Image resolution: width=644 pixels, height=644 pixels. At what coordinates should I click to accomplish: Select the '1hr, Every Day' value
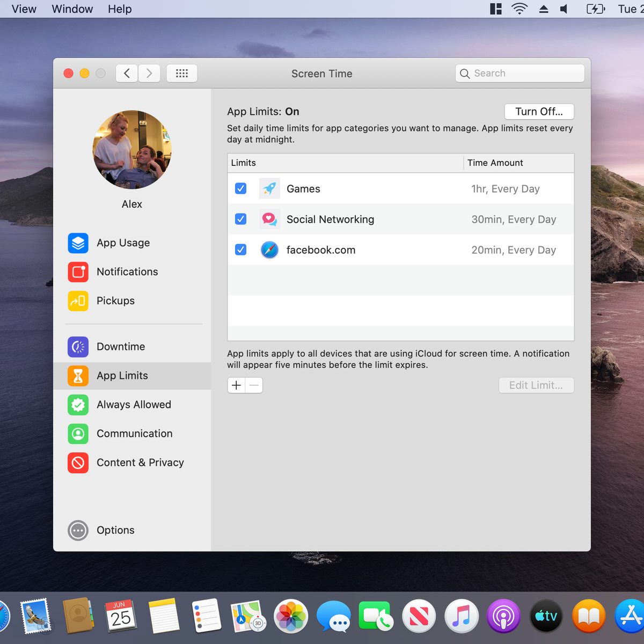506,189
